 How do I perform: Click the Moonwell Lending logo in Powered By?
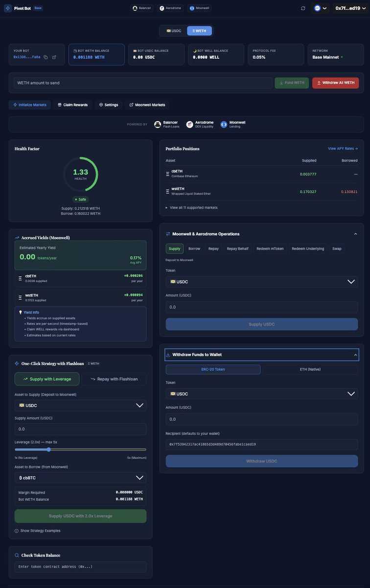tap(224, 124)
